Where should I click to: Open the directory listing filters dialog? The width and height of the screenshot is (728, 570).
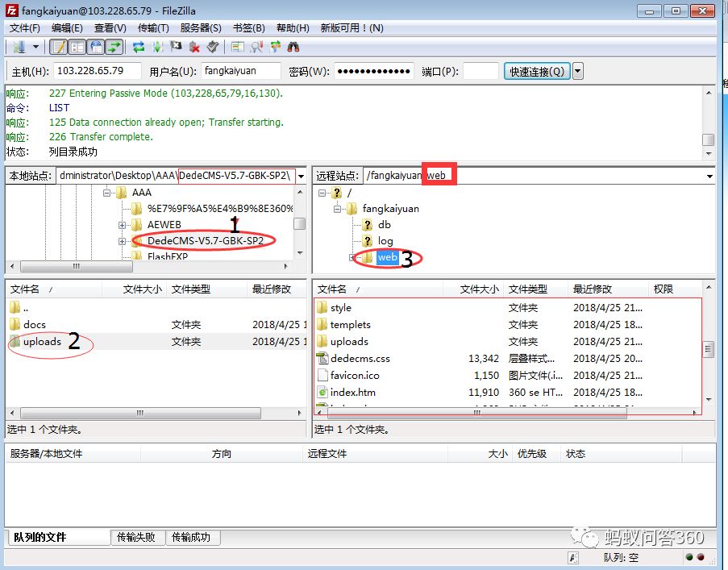tap(238, 47)
